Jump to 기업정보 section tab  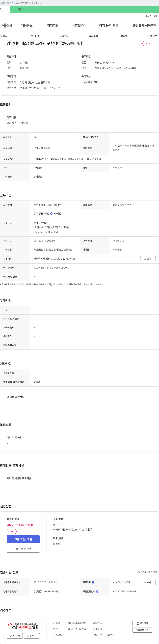[152, 36]
